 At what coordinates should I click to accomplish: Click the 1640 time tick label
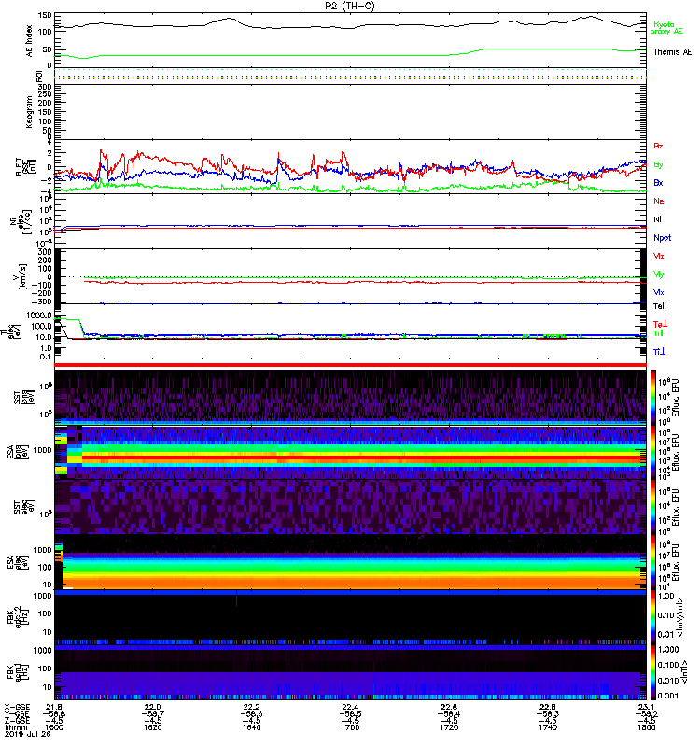[251, 727]
